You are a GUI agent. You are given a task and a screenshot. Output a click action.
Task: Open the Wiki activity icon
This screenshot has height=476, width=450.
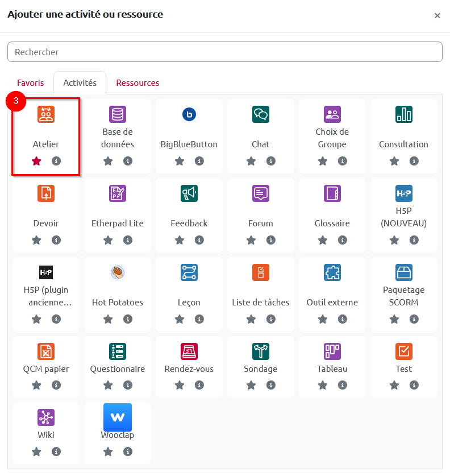pyautogui.click(x=46, y=417)
